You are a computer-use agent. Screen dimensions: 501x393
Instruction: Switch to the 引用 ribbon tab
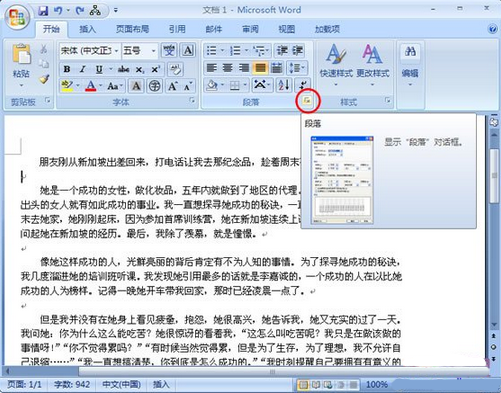[177, 29]
